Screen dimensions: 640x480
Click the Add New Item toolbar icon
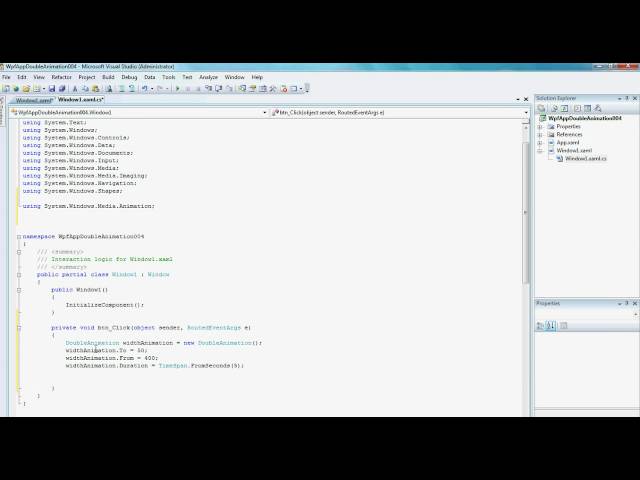pyautogui.click(x=37, y=88)
